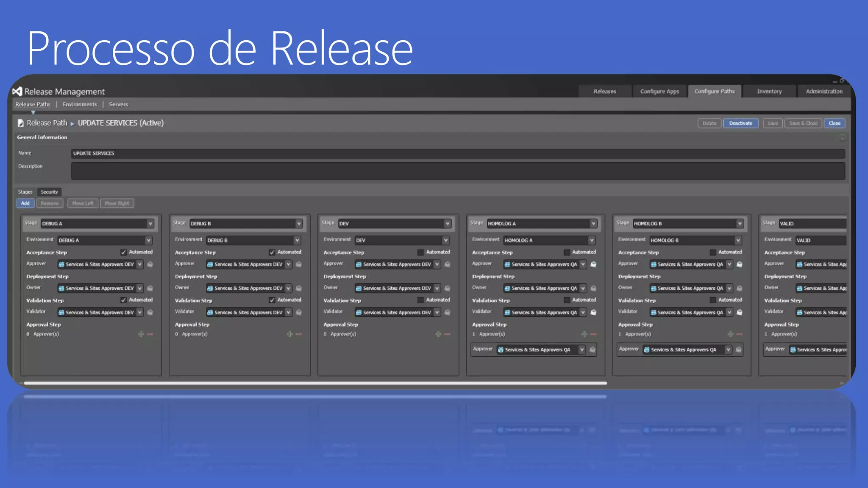Viewport: 868px width, 488px height.
Task: Enable Automated for DEV Validation Step
Action: pos(420,300)
